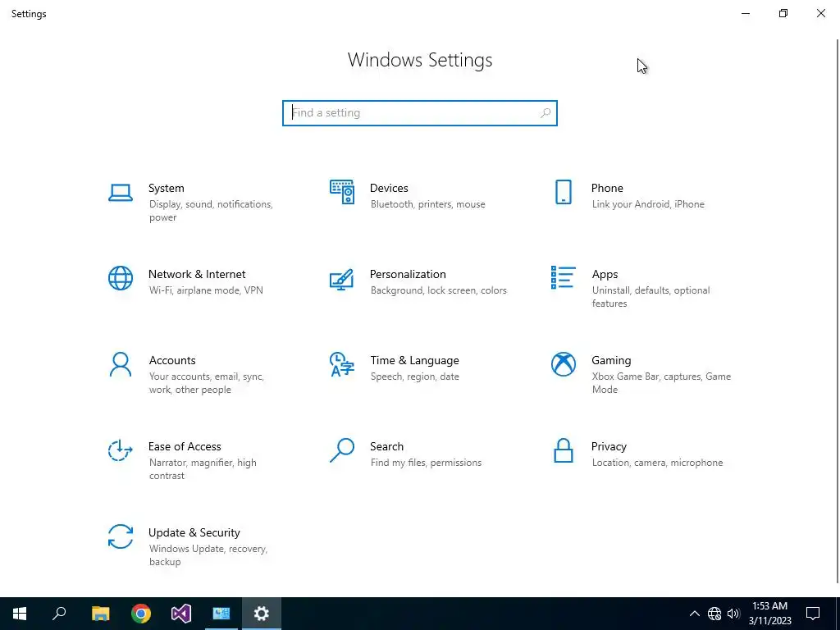Screen dimensions: 840x630
Task: Open the Time & Language heading
Action: click(414, 361)
